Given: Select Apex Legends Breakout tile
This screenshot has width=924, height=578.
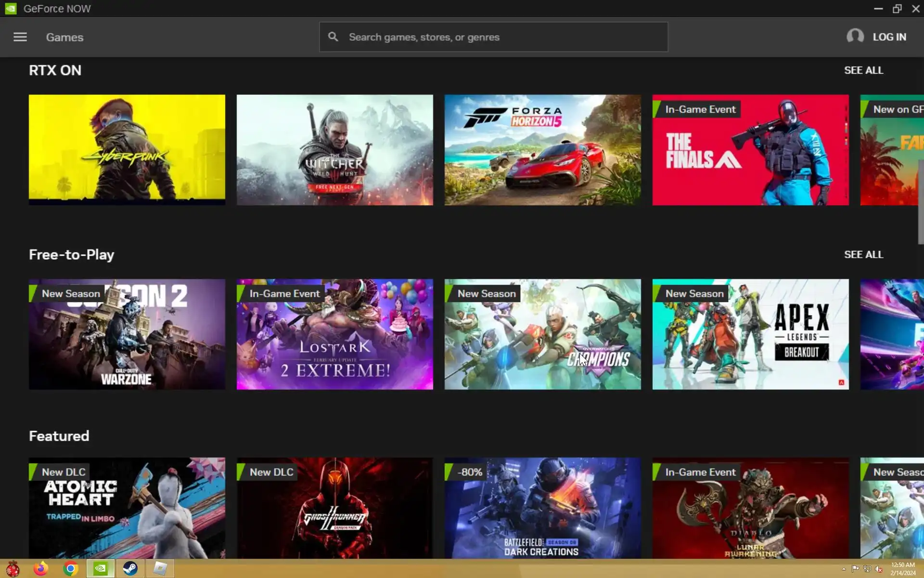Looking at the screenshot, I should click(750, 334).
